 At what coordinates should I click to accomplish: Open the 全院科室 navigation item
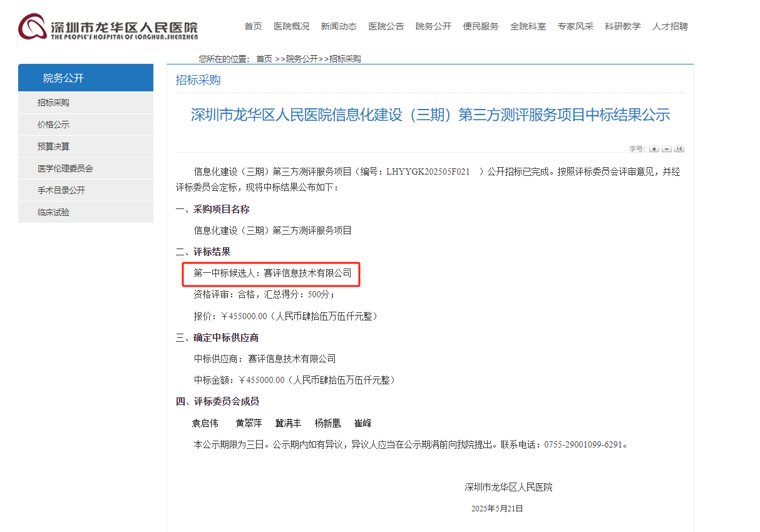point(528,26)
